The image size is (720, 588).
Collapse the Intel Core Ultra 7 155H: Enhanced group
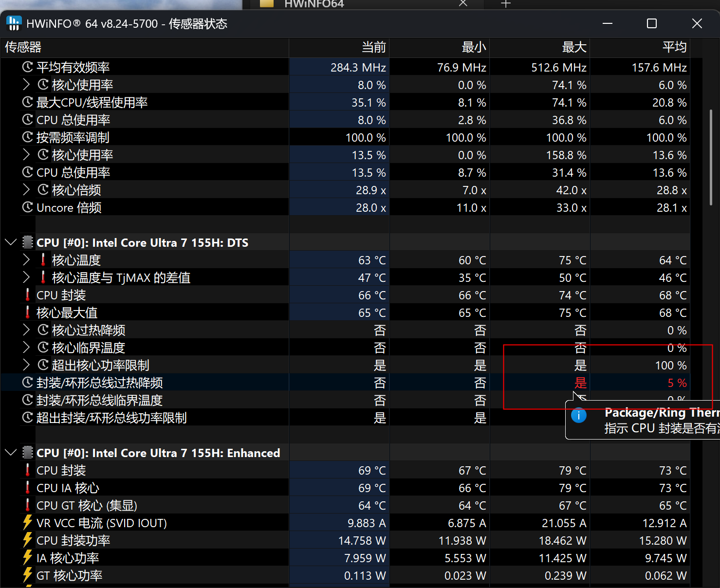[11, 453]
